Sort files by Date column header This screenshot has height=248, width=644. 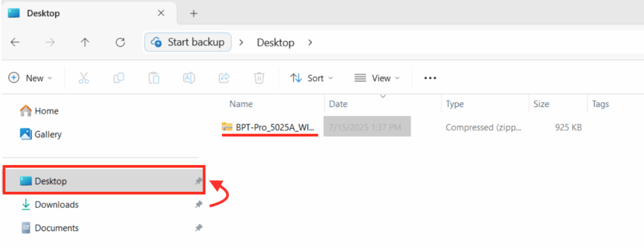(x=338, y=104)
